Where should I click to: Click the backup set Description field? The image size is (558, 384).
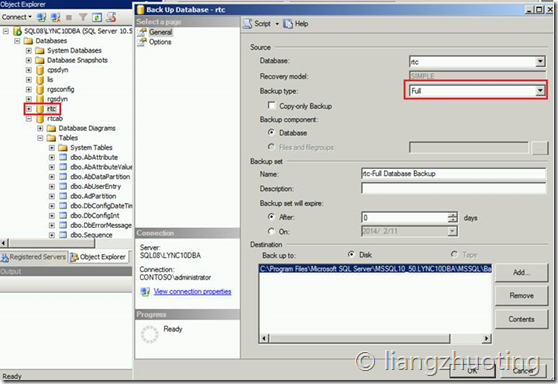tap(453, 188)
